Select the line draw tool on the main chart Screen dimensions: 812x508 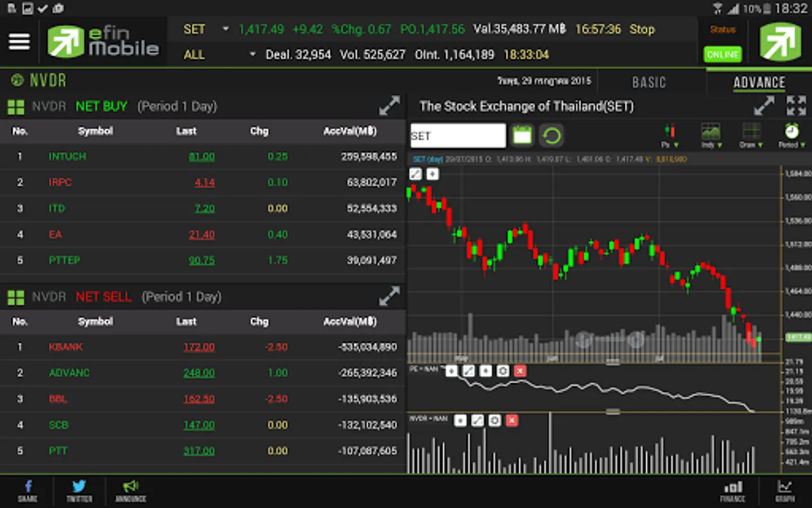(416, 174)
